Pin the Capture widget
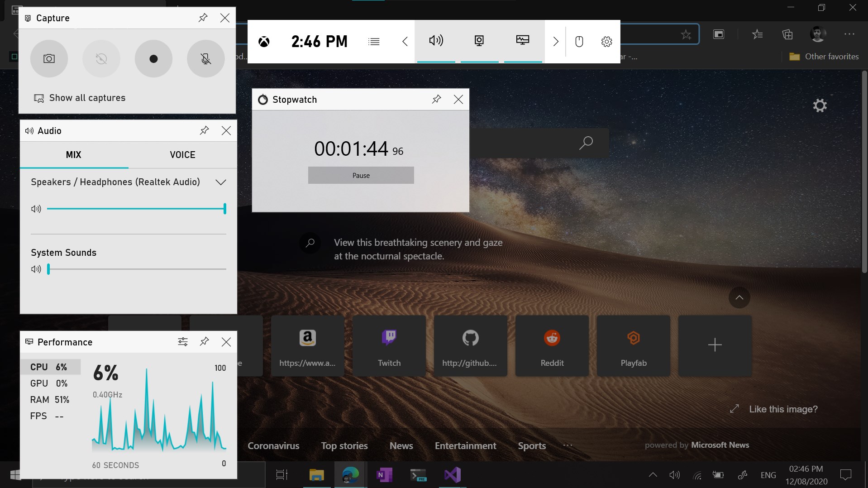This screenshot has height=488, width=868. [x=203, y=18]
